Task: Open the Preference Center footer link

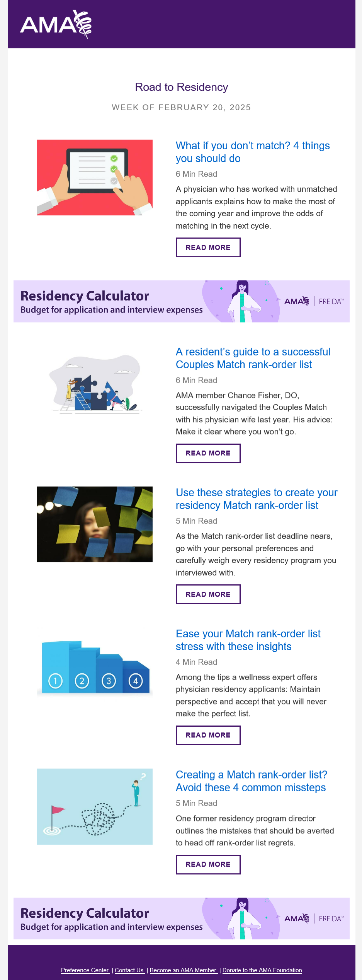Action: 85,970
